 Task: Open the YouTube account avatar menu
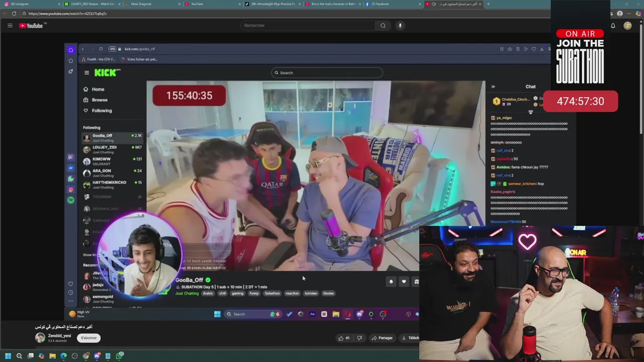[x=627, y=26]
